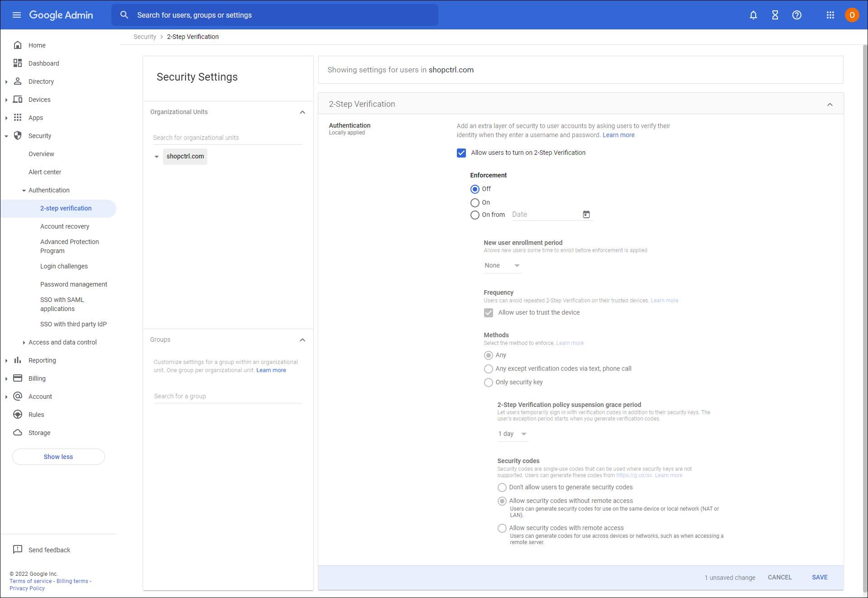Click the Rules icon in sidebar
The height and width of the screenshot is (598, 868).
(18, 414)
